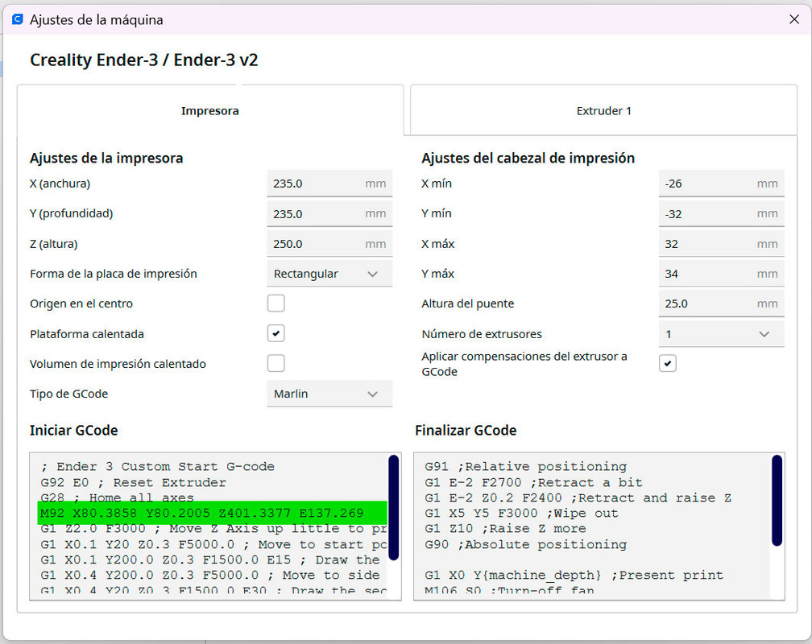
Task: Edit the X (anchura) value field
Action: coord(329,184)
